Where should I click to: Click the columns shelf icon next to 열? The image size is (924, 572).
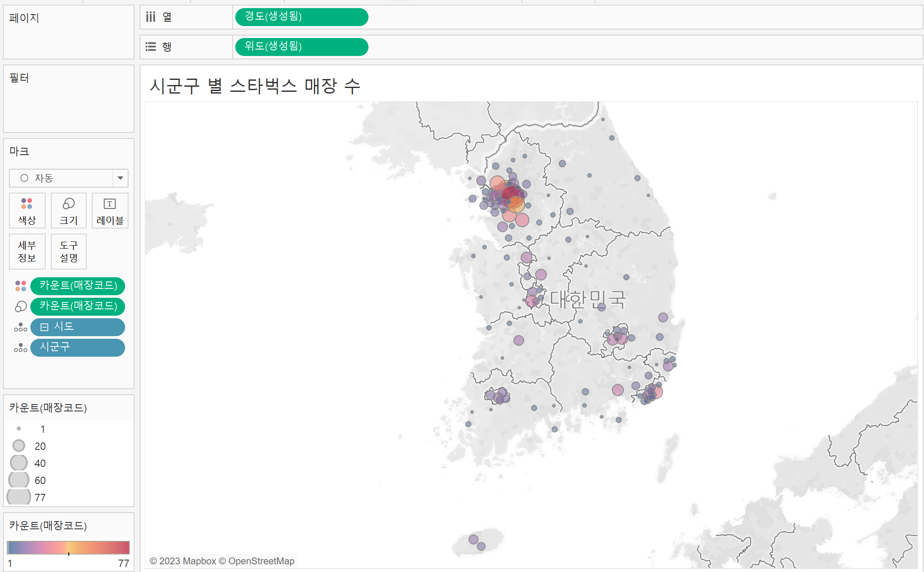(151, 17)
